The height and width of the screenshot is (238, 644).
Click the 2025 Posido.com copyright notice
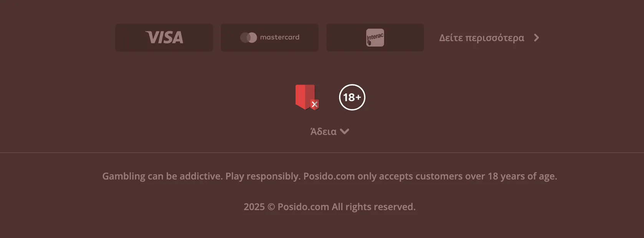[x=329, y=207]
